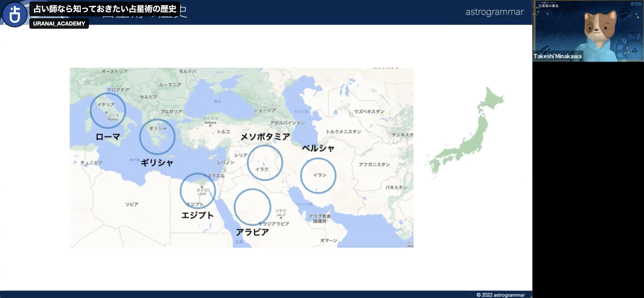This screenshot has height=298, width=644.
Task: Click the bold ペルシャ label
Action: (318, 148)
